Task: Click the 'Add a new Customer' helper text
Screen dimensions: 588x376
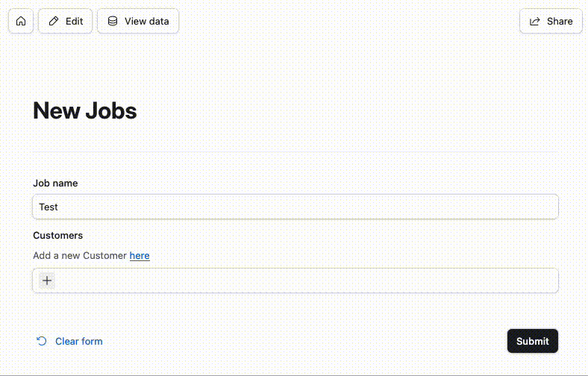Action: (x=80, y=255)
